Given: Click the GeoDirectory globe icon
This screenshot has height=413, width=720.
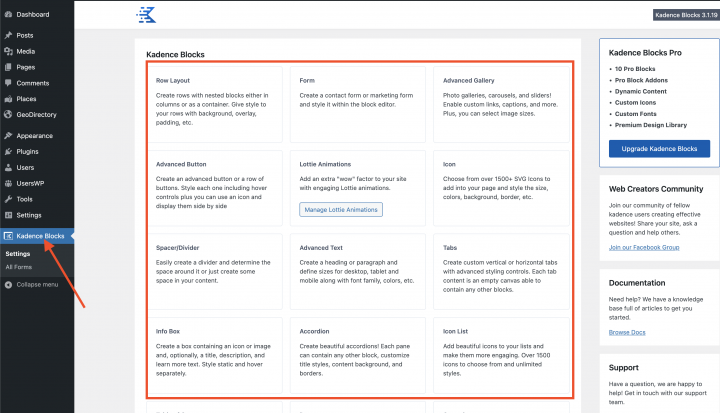Looking at the screenshot, I should [8, 115].
